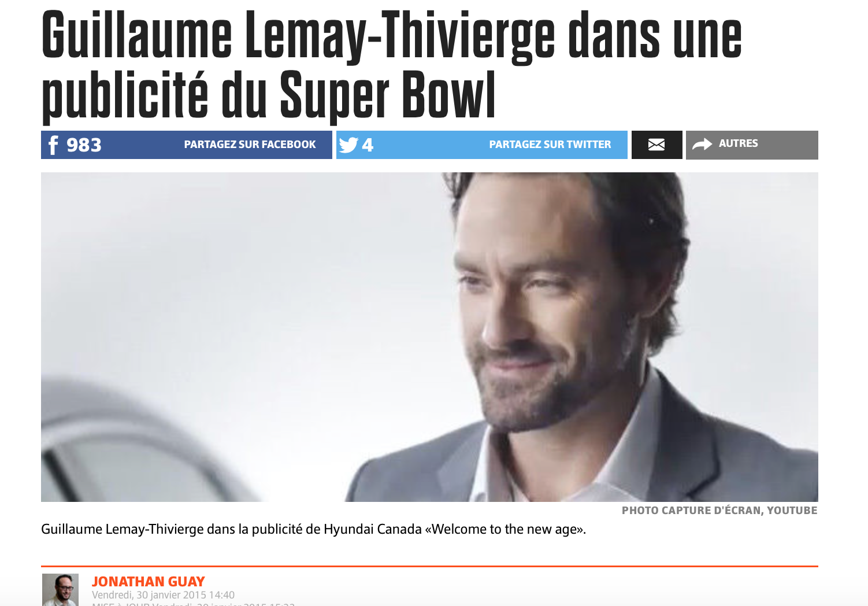Click the partly hidden Mise à jour timestamp
Image resolution: width=868 pixels, height=606 pixels.
(194, 604)
